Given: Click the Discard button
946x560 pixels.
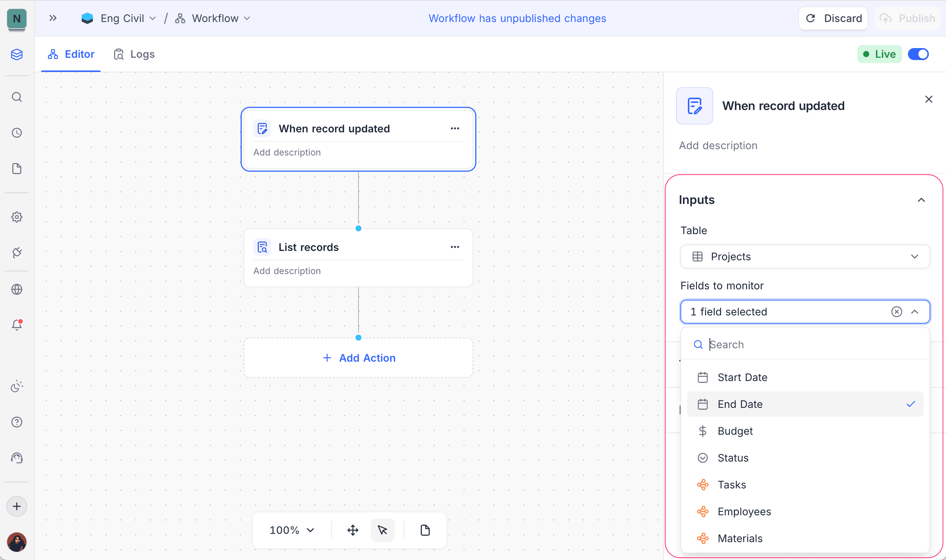Looking at the screenshot, I should click(833, 18).
